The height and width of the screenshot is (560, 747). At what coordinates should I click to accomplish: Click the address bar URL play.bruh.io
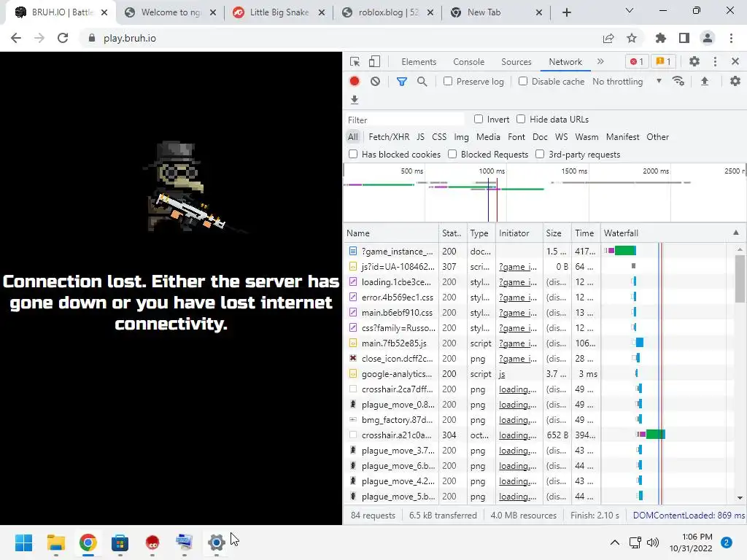tap(130, 38)
